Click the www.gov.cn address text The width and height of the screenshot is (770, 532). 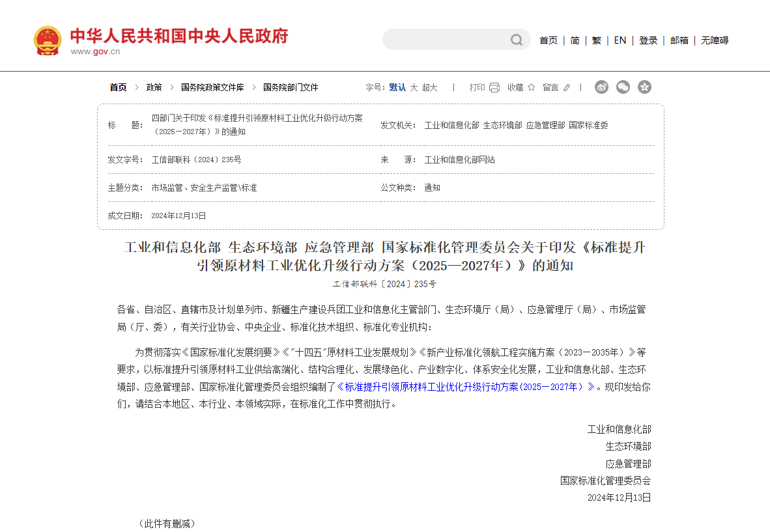coord(95,51)
